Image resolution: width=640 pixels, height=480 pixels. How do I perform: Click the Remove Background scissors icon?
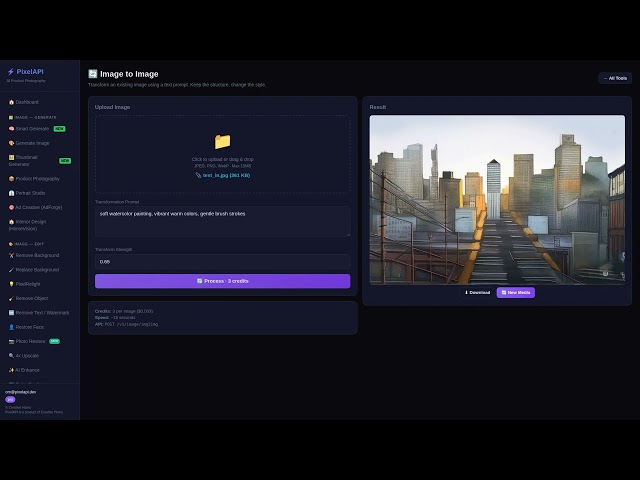click(11, 256)
